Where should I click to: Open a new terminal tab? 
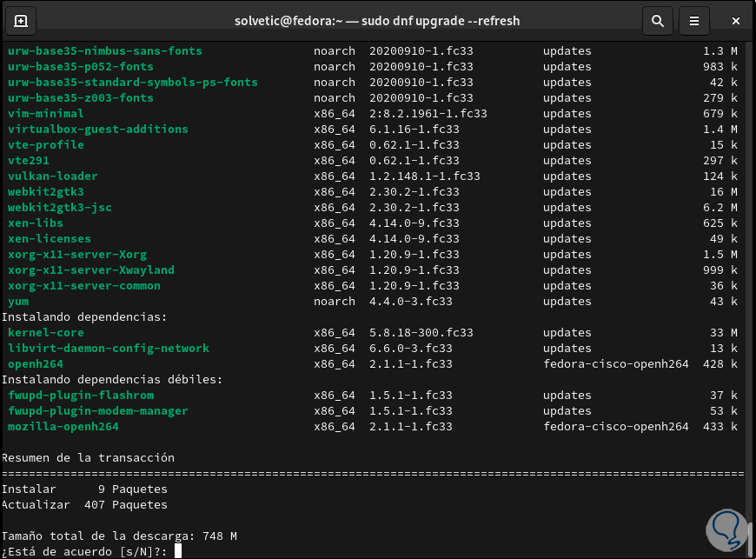pos(21,20)
